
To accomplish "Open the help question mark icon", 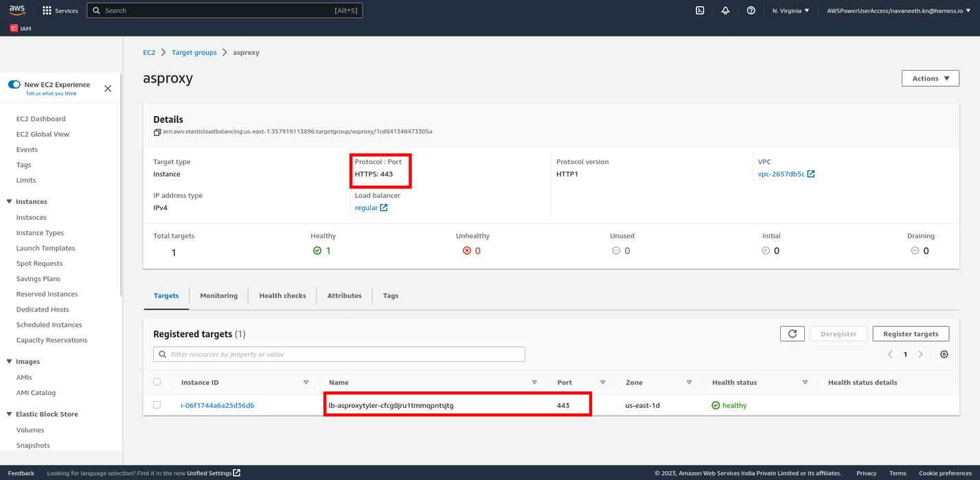I will coord(751,10).
